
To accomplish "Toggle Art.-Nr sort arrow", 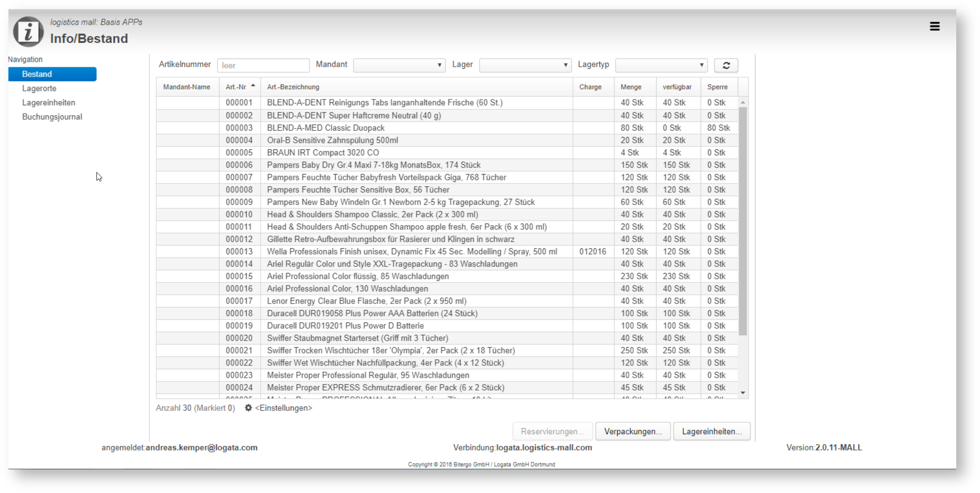I will click(x=253, y=86).
